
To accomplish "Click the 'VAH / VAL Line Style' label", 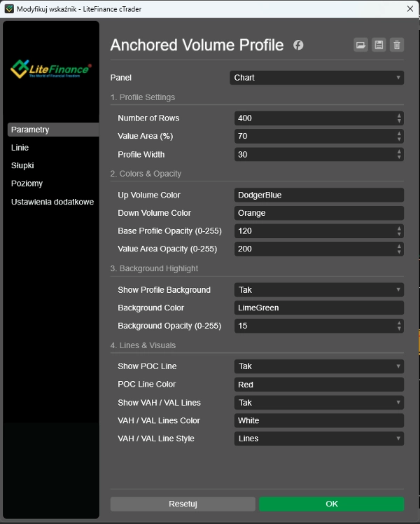I will 156,439.
